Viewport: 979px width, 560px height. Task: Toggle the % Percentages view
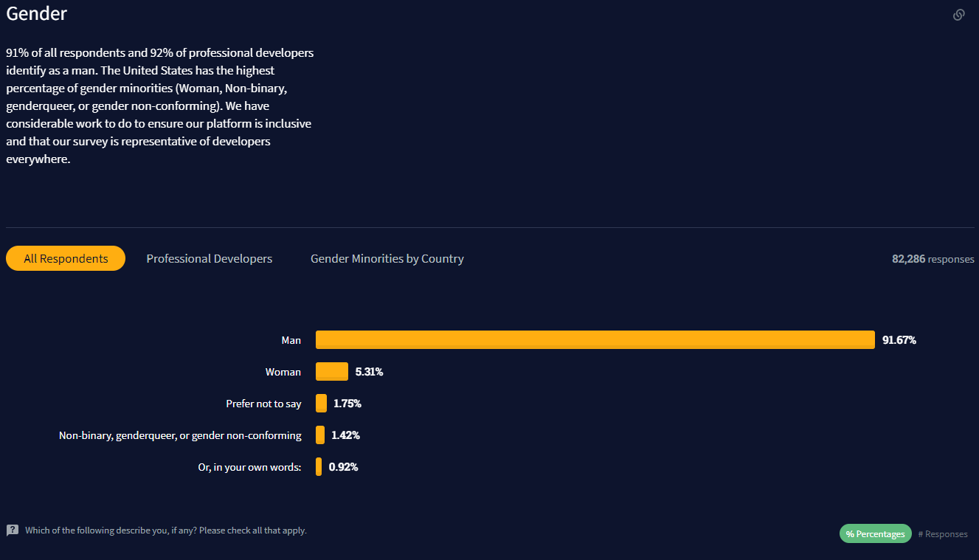click(x=876, y=533)
